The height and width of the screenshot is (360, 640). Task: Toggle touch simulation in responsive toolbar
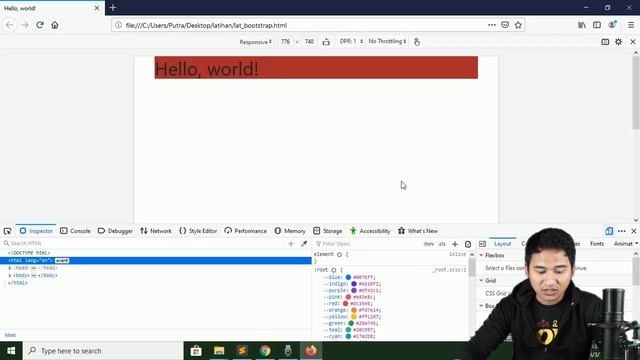(417, 42)
